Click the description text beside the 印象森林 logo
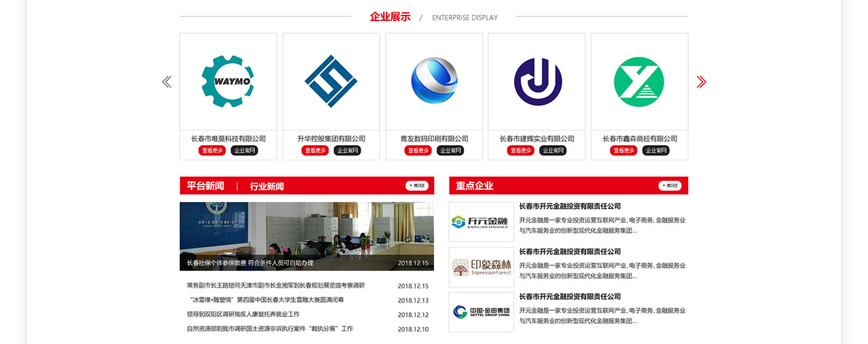The image size is (868, 344). [602, 271]
